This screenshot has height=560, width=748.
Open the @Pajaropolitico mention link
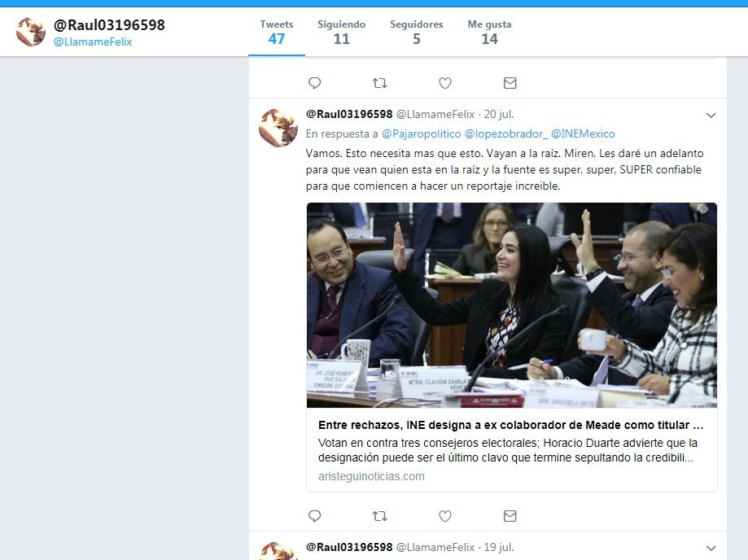[422, 134]
